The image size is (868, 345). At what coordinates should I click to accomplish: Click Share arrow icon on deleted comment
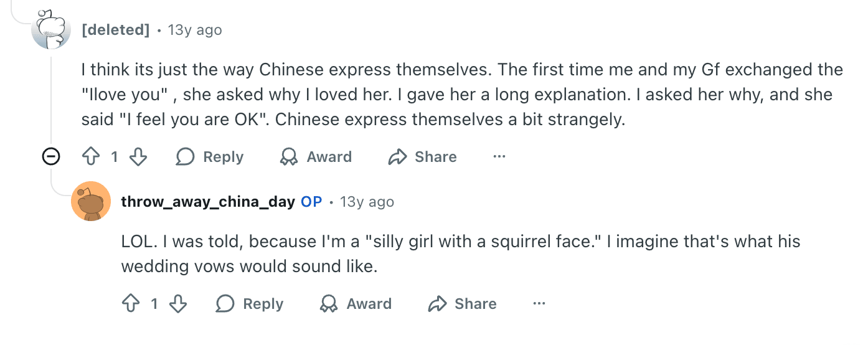point(397,157)
